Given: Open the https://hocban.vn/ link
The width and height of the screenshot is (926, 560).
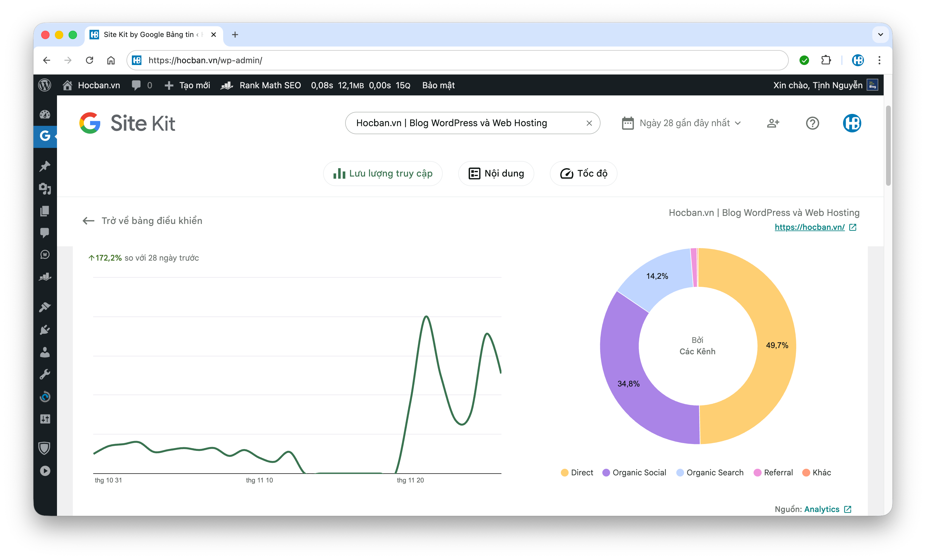Looking at the screenshot, I should click(x=809, y=227).
